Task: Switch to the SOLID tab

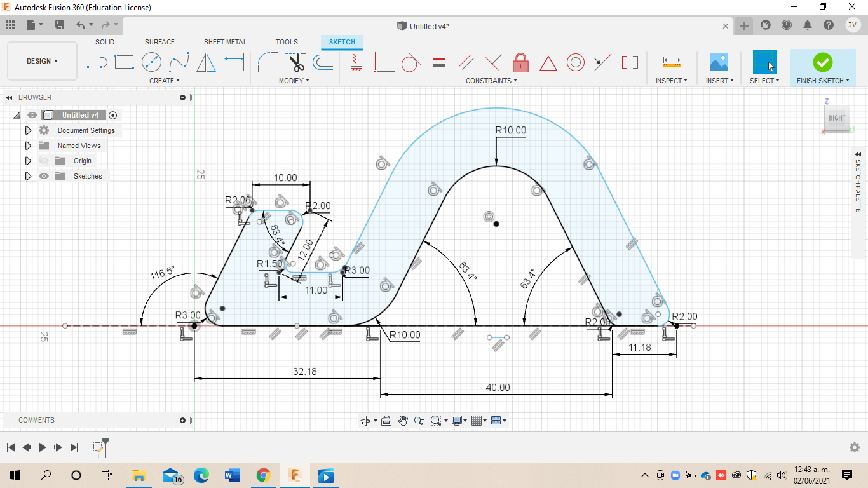Action: click(x=105, y=42)
